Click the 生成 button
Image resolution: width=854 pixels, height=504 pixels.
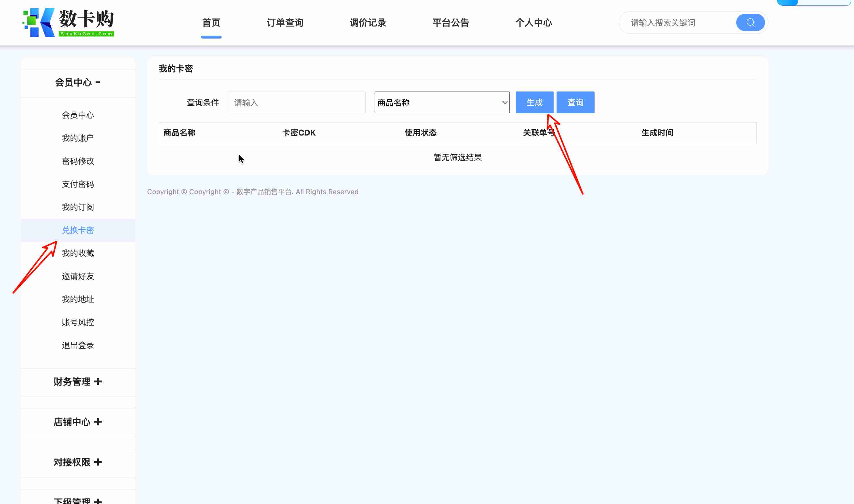click(x=534, y=102)
